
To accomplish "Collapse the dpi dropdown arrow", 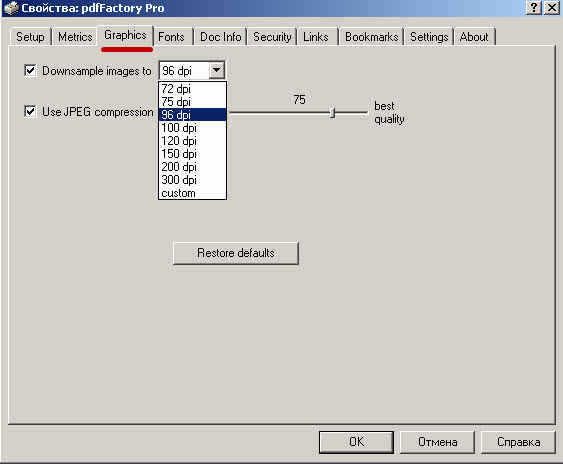I will pyautogui.click(x=217, y=70).
